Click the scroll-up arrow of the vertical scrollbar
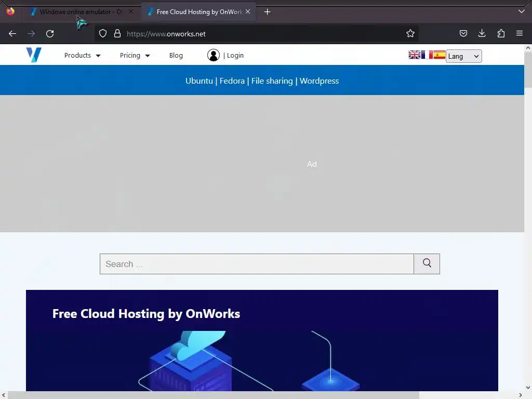532x399 pixels. [x=528, y=48]
